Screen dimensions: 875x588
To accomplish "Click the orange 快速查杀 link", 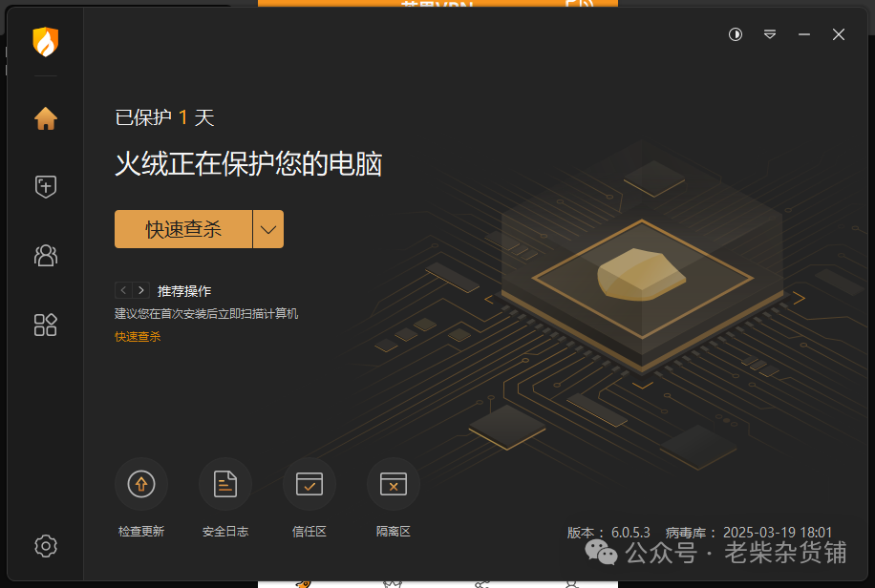I will pyautogui.click(x=138, y=336).
